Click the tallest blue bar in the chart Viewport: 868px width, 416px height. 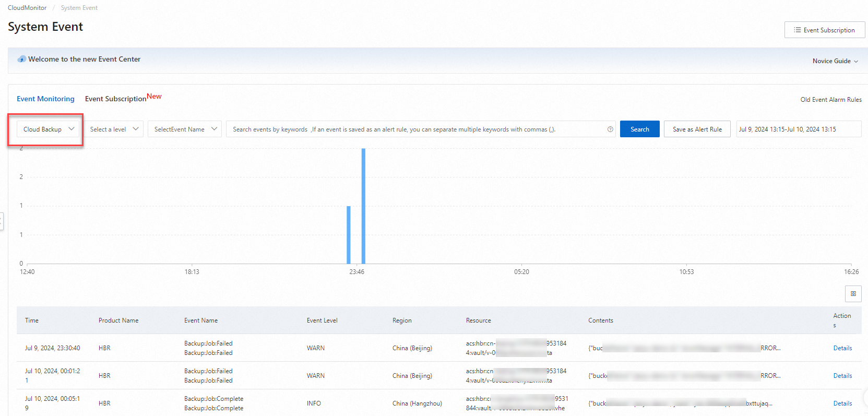363,206
